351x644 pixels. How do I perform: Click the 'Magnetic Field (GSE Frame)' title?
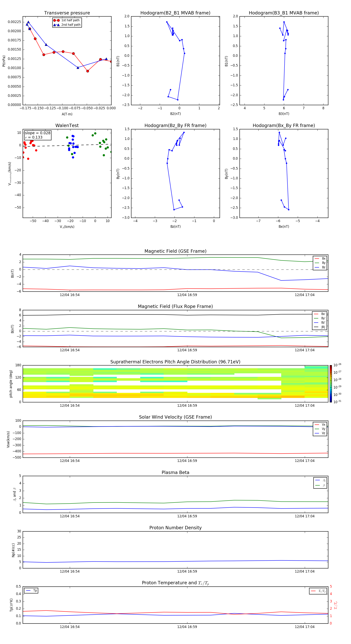[x=175, y=251]
